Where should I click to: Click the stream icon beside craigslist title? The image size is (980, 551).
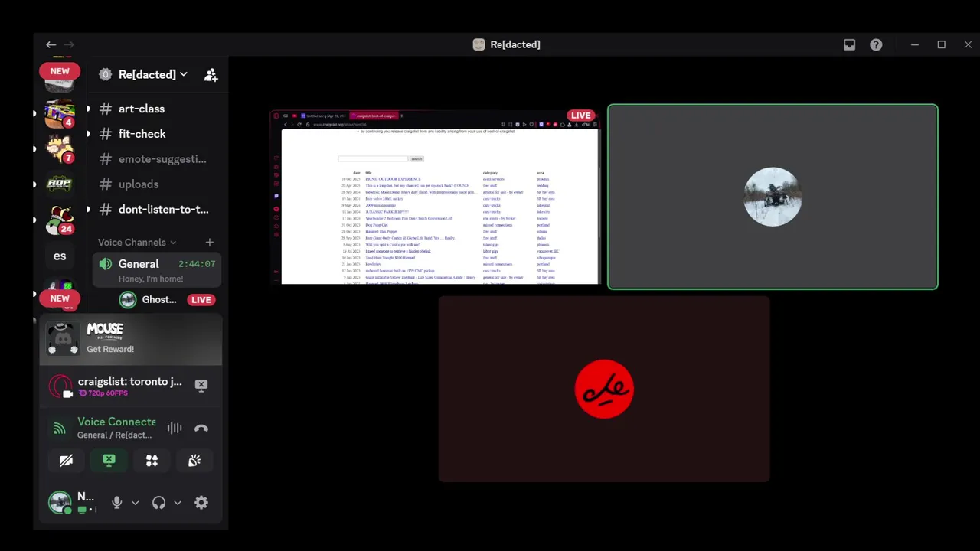coord(60,386)
